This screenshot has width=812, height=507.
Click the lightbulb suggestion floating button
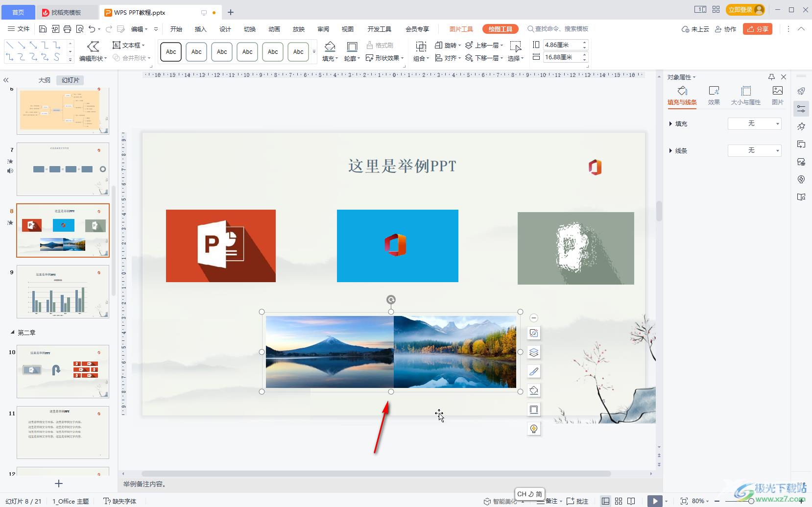[x=534, y=429]
